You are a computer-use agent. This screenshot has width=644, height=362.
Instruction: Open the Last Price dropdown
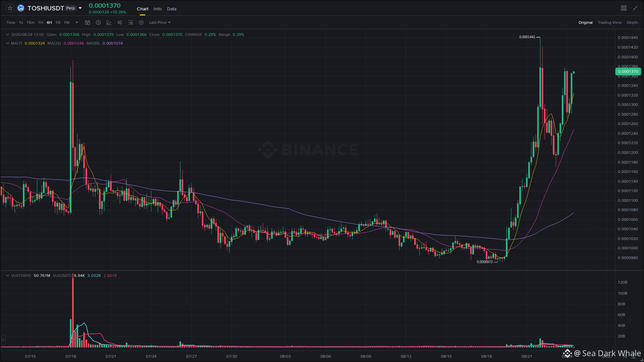point(160,22)
